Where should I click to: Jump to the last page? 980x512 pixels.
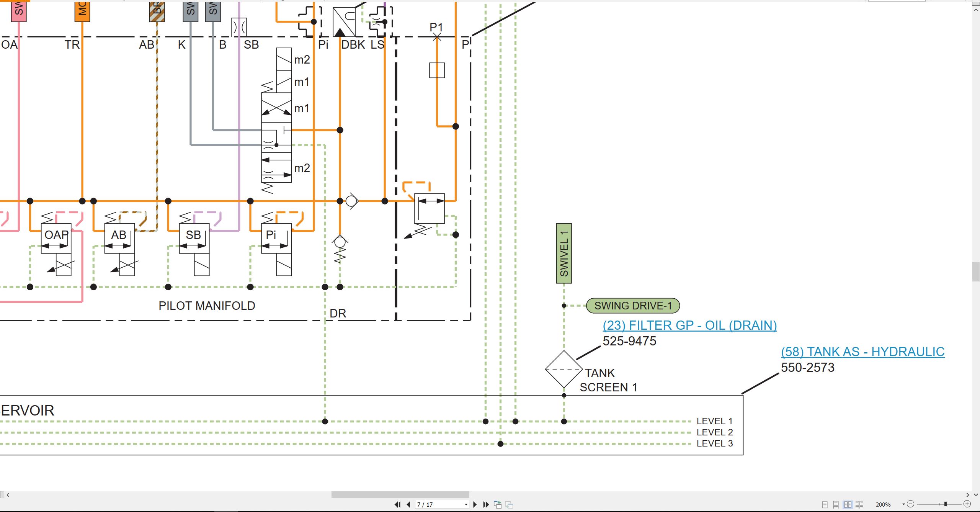486,504
